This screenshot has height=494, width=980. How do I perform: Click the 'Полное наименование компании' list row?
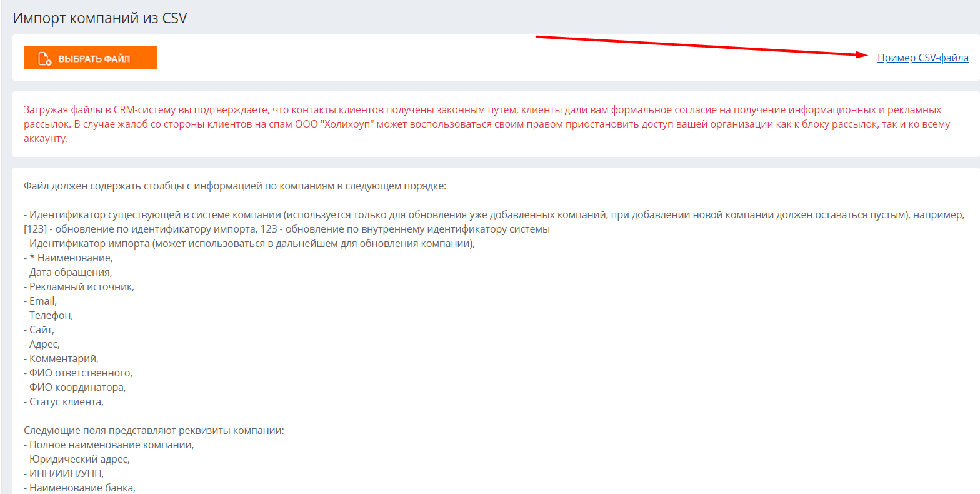[x=109, y=445]
